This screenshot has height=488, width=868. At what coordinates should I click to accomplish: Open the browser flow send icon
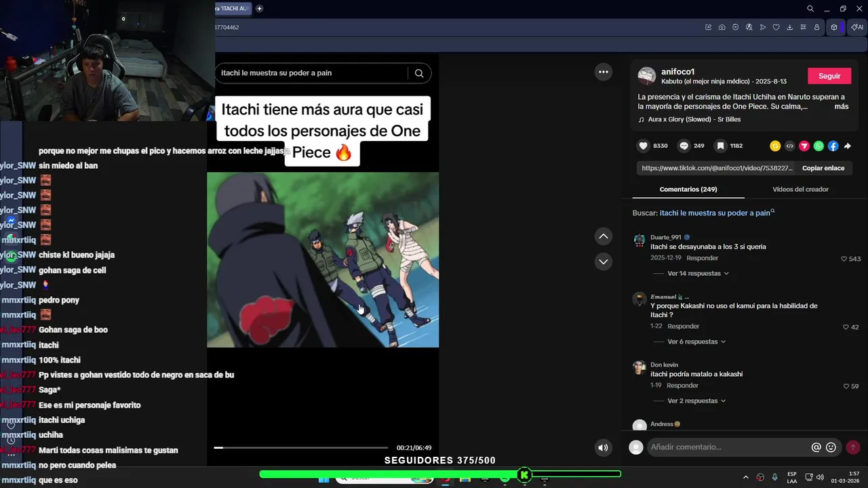coord(763,27)
